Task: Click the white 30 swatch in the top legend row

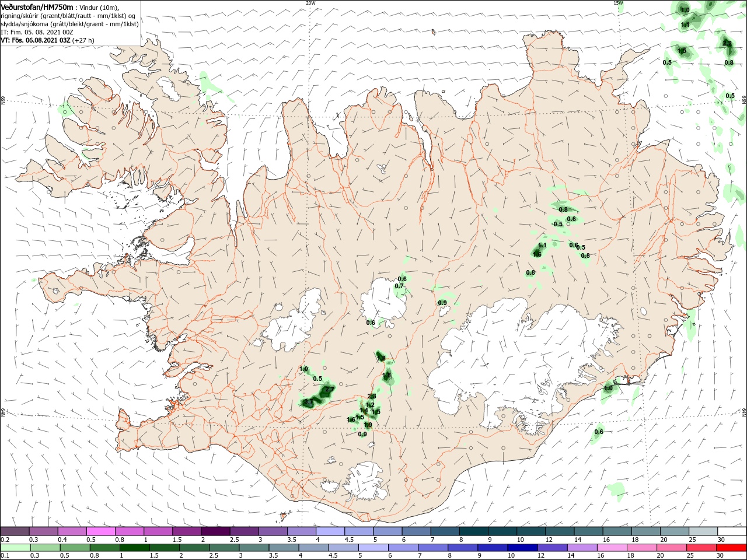Action: click(x=732, y=531)
